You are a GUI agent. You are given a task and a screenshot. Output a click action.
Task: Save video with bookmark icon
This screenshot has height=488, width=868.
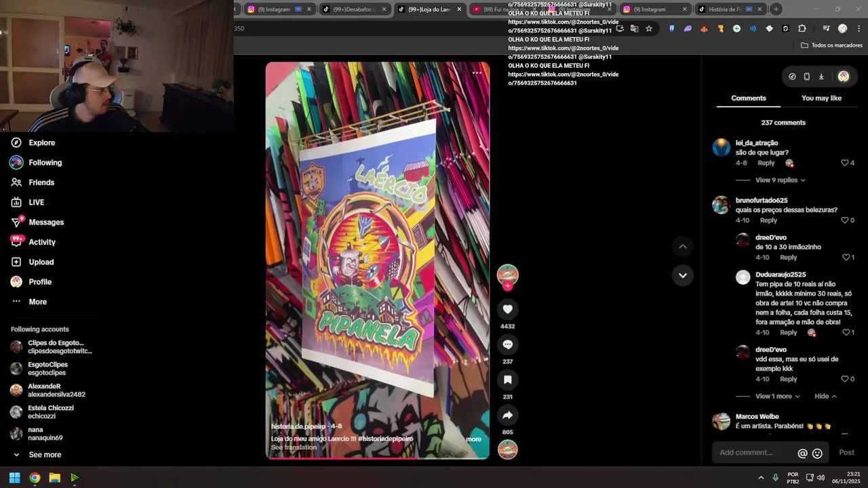tap(507, 380)
